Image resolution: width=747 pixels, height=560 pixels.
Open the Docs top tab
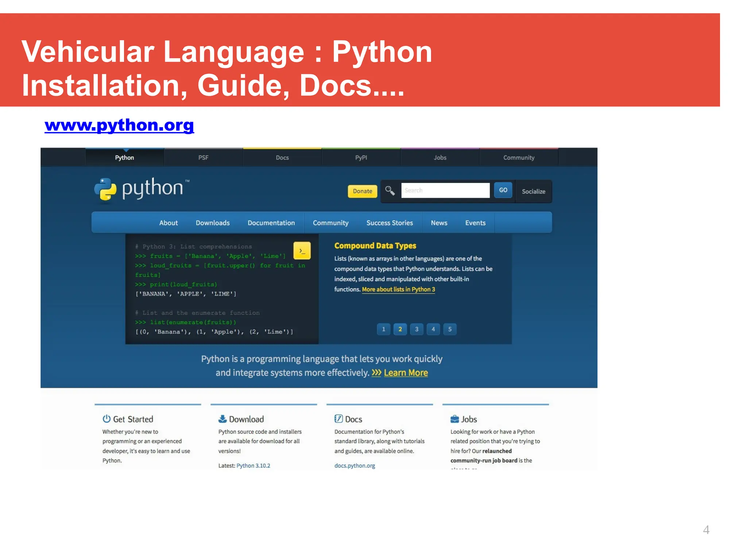point(282,157)
